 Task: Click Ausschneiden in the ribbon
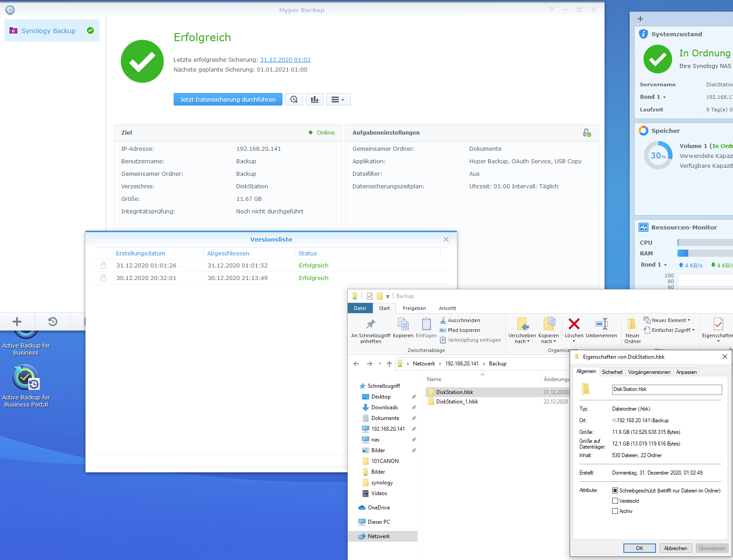click(460, 320)
